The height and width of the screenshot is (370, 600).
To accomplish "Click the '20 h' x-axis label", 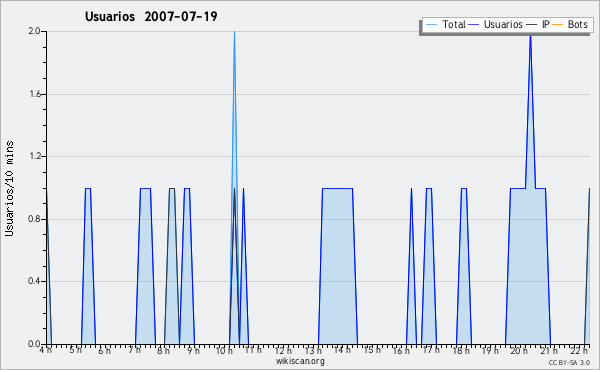I will tap(519, 350).
